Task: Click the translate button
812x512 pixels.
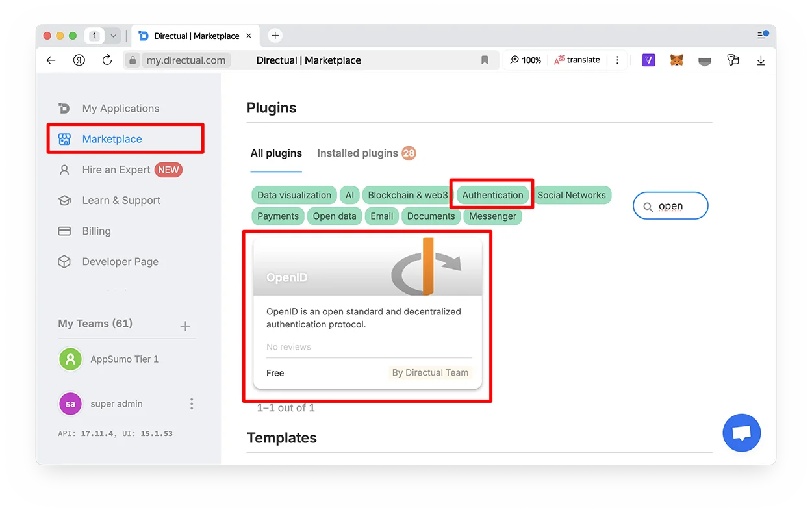Action: point(577,60)
